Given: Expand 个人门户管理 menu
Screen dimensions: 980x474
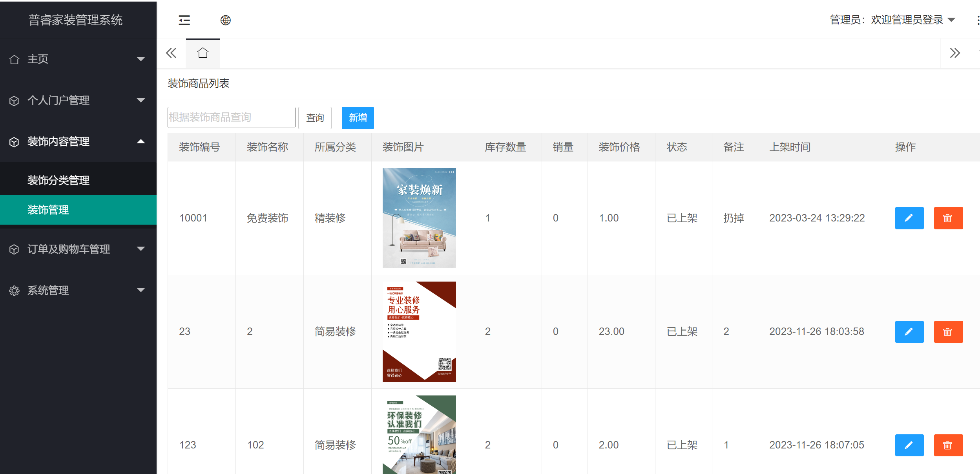Looking at the screenshot, I should pos(78,100).
